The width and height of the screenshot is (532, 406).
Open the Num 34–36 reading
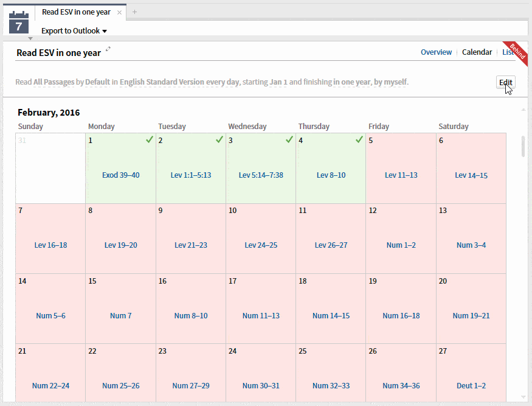pos(401,386)
